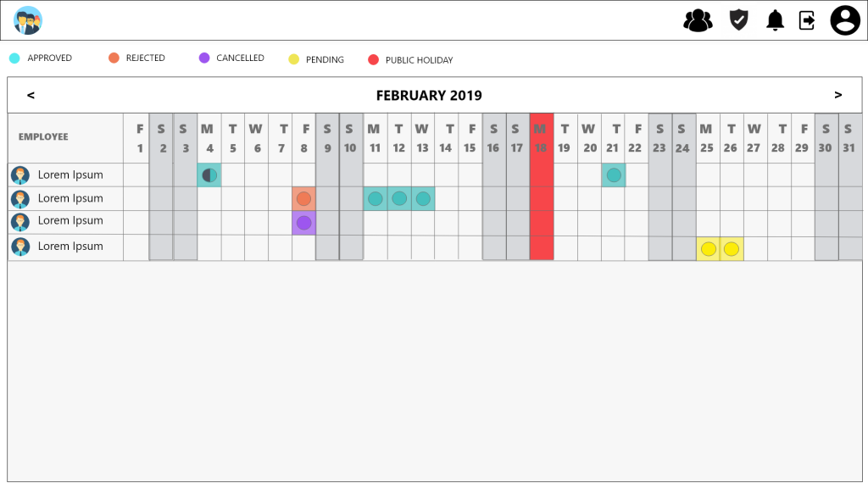Screen dimensions: 868x488
Task: Open the notifications bell
Action: click(775, 20)
